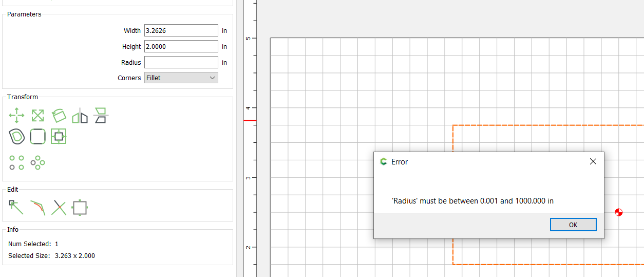The height and width of the screenshot is (277, 644).
Task: Click the Rotate transform icon
Action: (59, 115)
